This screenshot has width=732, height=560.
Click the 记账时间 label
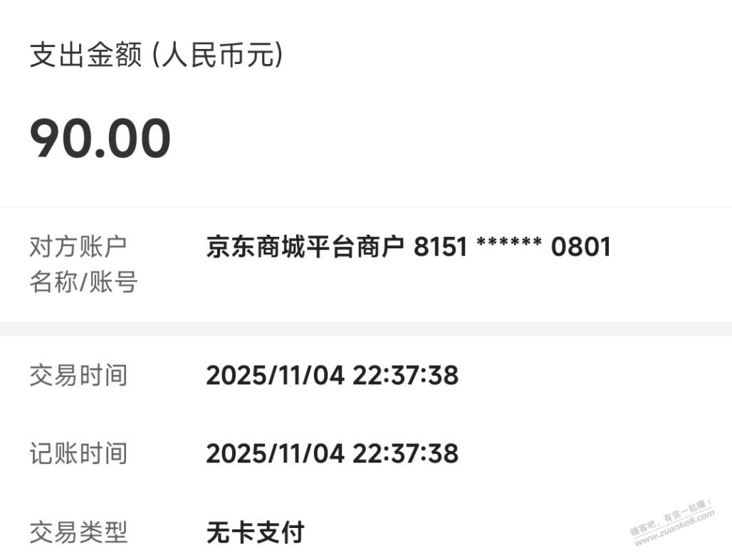pyautogui.click(x=78, y=453)
